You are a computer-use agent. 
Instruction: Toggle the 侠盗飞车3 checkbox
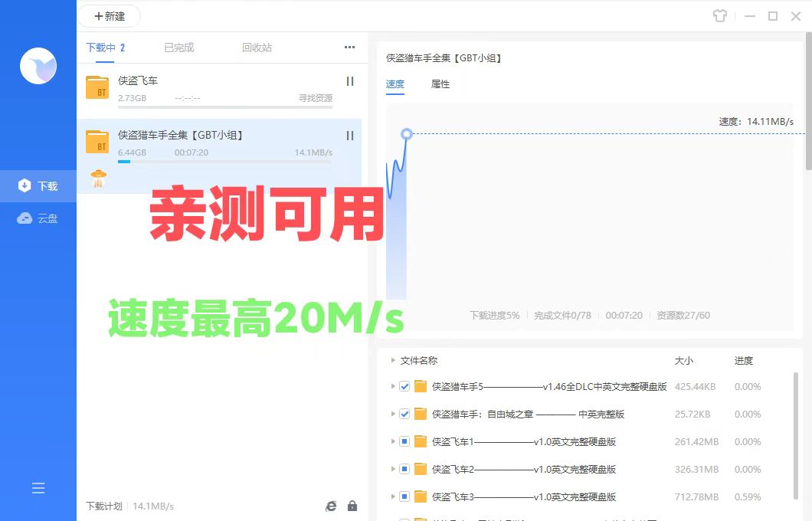(x=404, y=496)
